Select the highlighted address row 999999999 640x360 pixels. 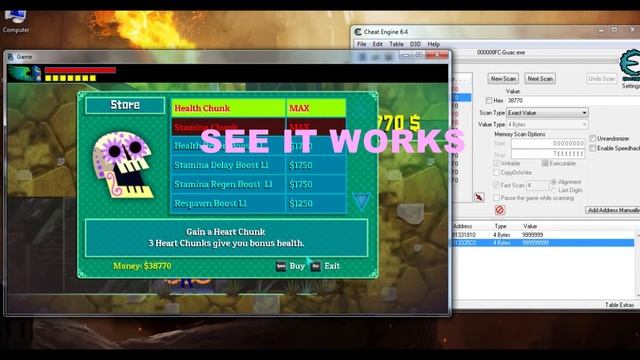[x=543, y=243]
